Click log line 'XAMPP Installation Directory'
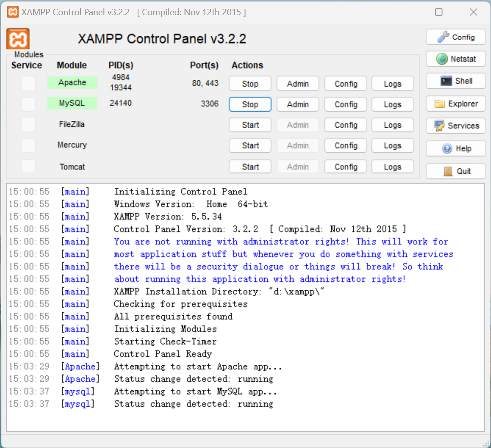Screen dimensions: 491x448 (219, 292)
